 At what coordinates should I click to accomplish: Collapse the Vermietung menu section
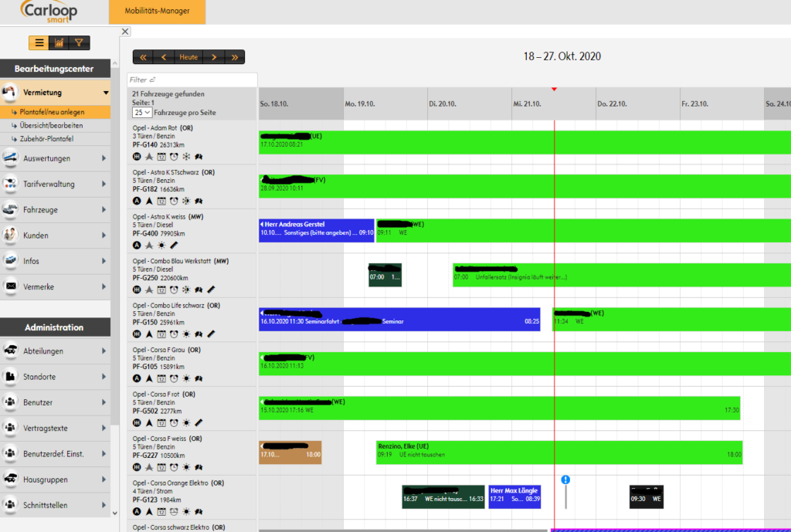(x=105, y=93)
